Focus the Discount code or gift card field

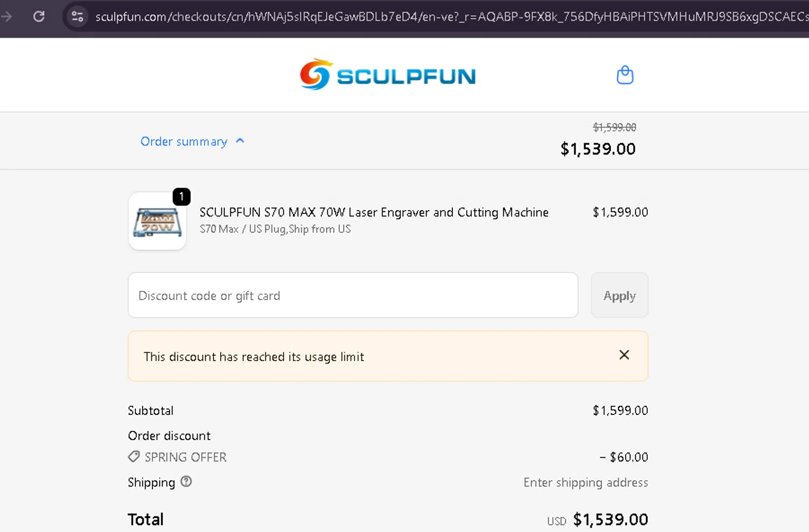[353, 295]
